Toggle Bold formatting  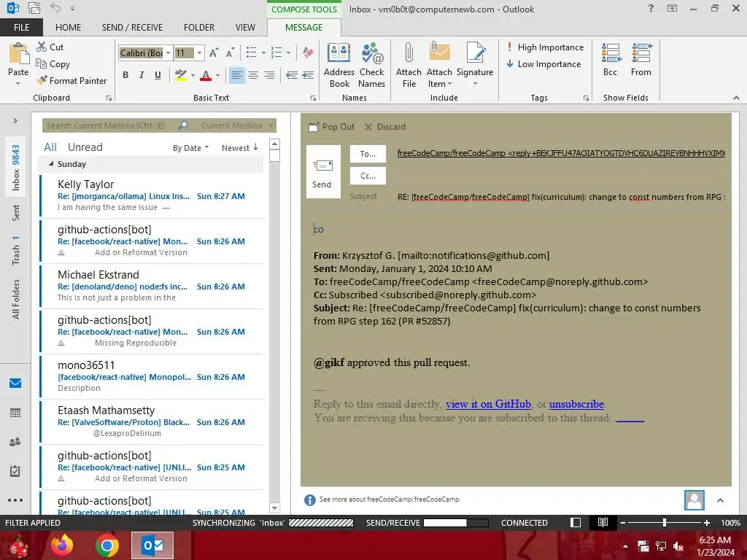[125, 75]
